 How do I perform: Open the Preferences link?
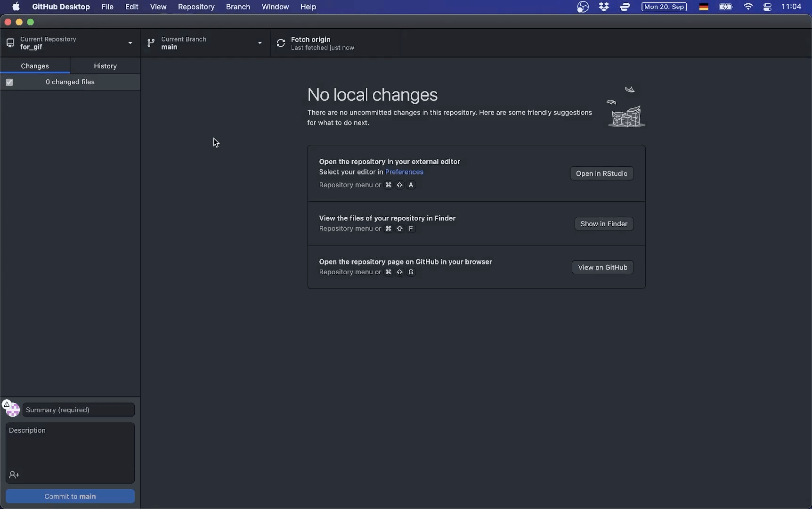coord(404,172)
